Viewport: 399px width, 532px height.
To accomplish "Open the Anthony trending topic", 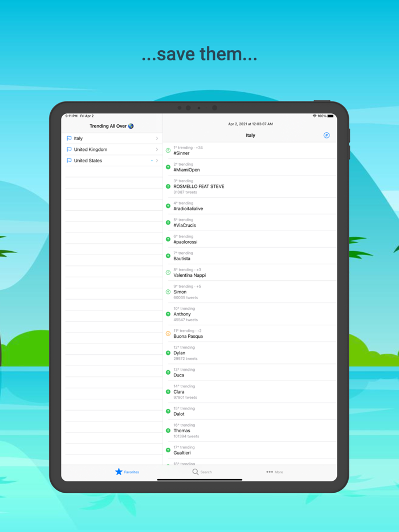I will [x=250, y=314].
